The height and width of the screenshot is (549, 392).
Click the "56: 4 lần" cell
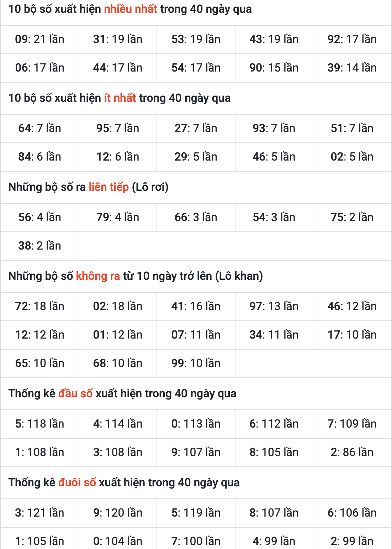tap(39, 217)
